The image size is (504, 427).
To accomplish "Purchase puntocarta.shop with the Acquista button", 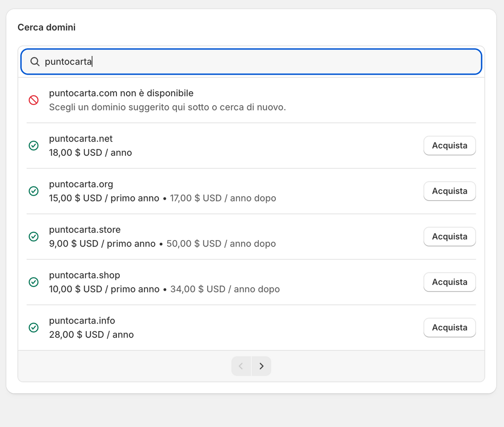I will tap(449, 282).
